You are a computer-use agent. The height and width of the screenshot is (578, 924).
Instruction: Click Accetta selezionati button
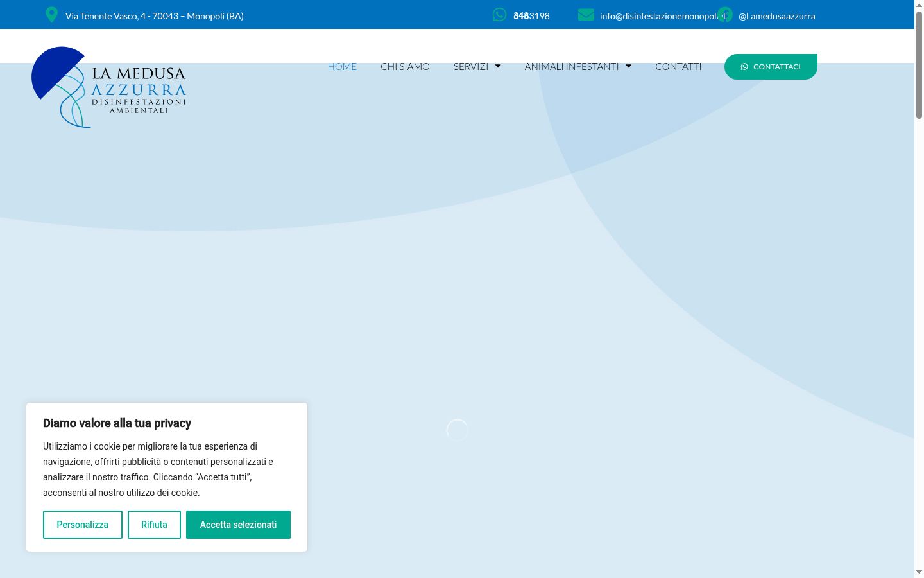(x=238, y=525)
